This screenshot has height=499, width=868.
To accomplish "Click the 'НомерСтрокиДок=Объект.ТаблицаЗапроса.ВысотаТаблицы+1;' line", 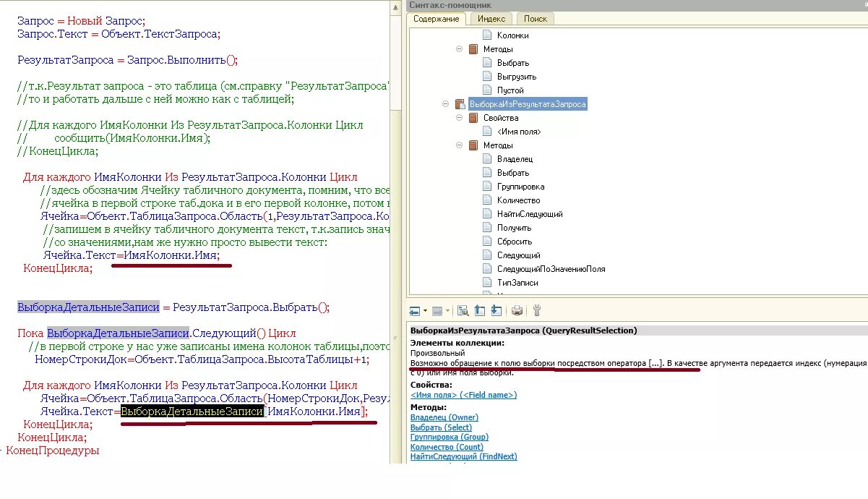I will point(202,359).
